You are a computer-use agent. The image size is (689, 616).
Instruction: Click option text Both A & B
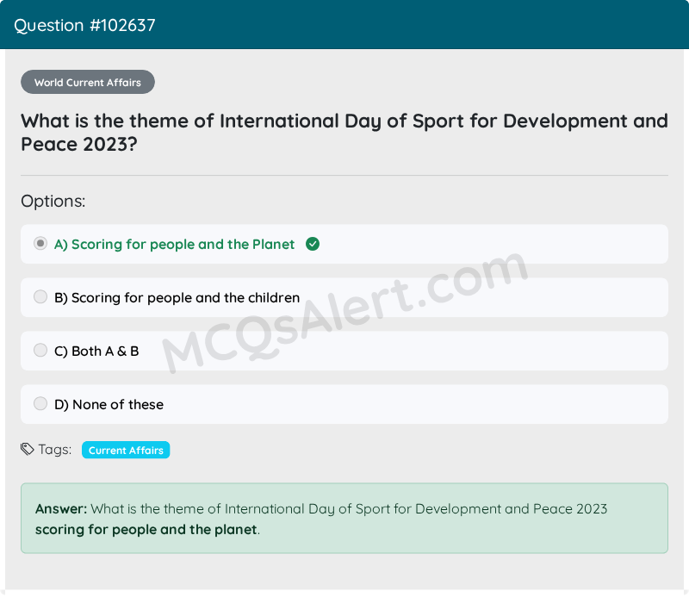[96, 352]
